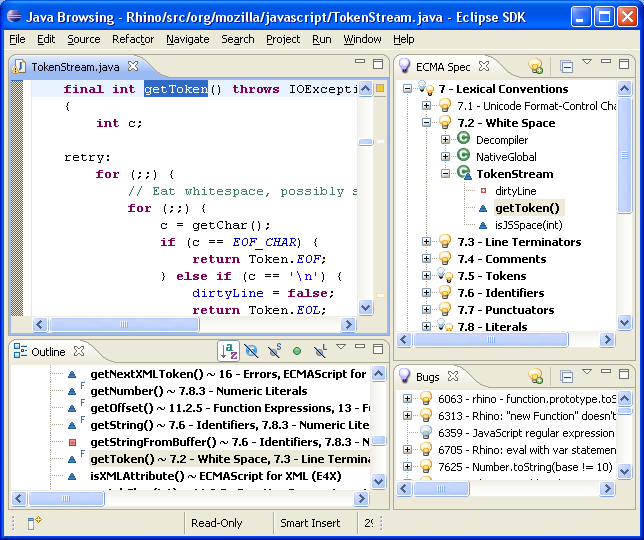This screenshot has width=644, height=540.
Task: Click Collapse All icon in Bugs view
Action: [566, 377]
